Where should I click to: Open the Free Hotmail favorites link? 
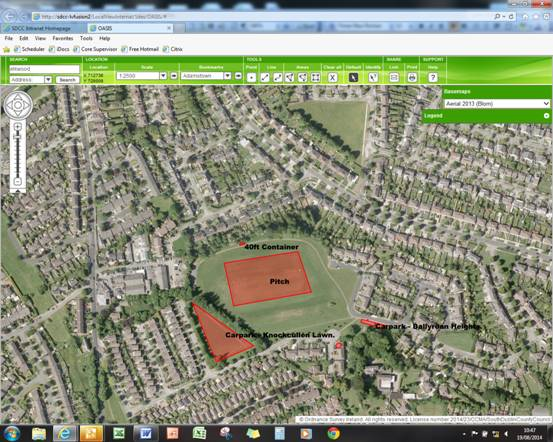point(140,49)
